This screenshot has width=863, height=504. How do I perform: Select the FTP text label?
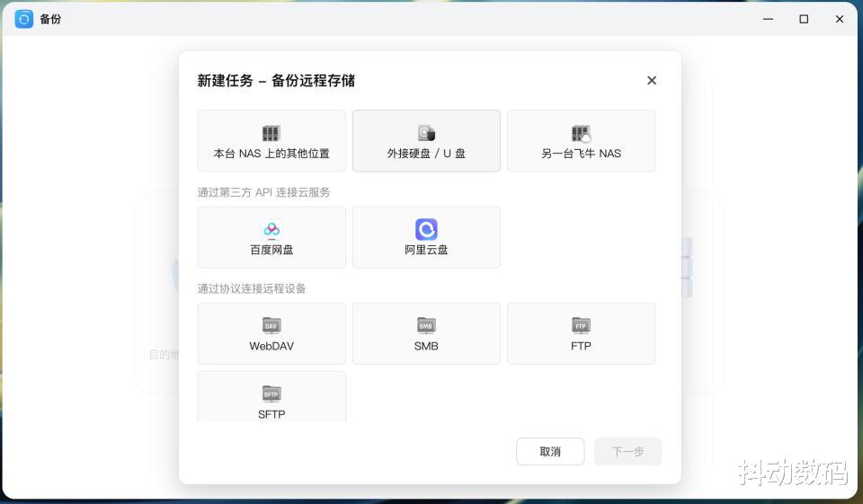[582, 346]
